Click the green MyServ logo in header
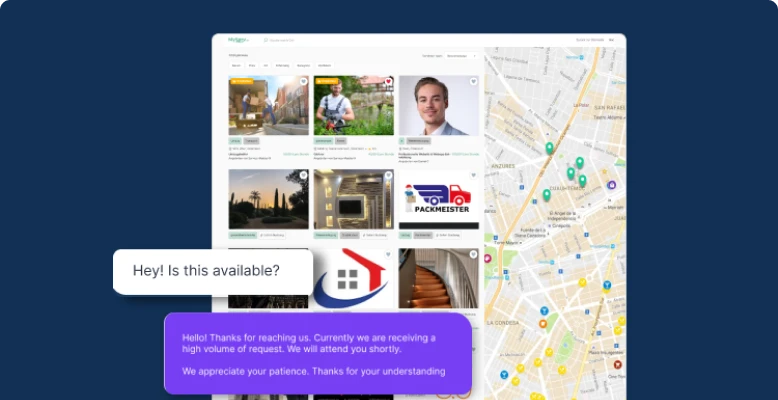The image size is (778, 400). click(238, 40)
